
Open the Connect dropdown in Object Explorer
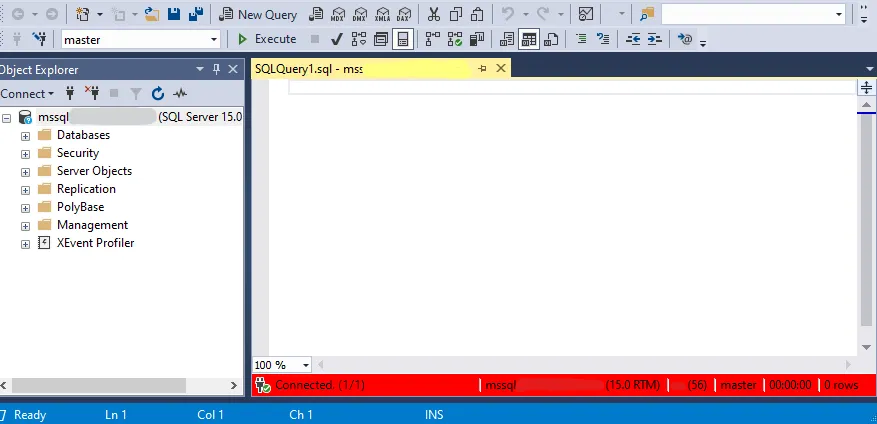click(27, 93)
